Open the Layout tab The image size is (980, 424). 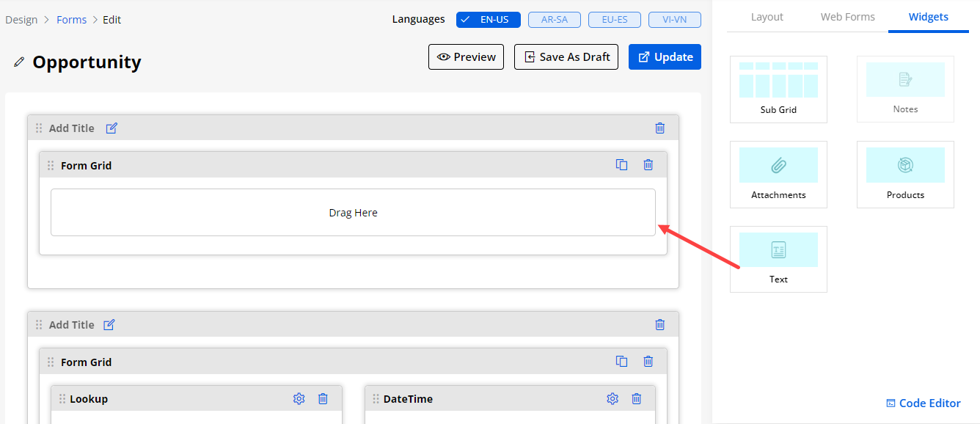pyautogui.click(x=767, y=17)
